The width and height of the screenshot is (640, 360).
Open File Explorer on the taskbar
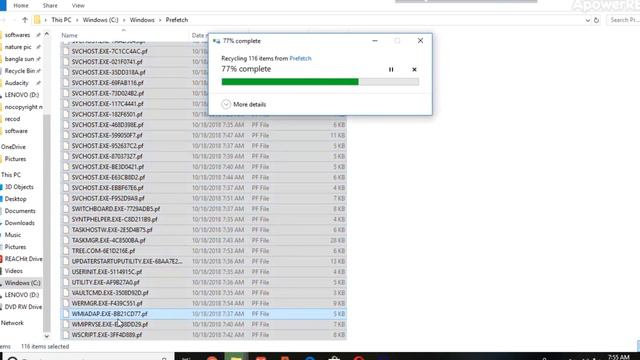tap(236, 358)
